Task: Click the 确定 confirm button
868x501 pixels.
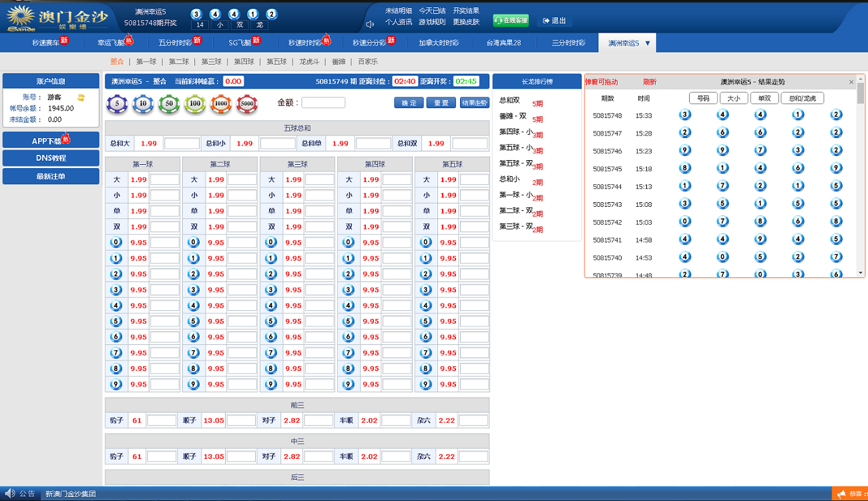Action: pyautogui.click(x=409, y=103)
